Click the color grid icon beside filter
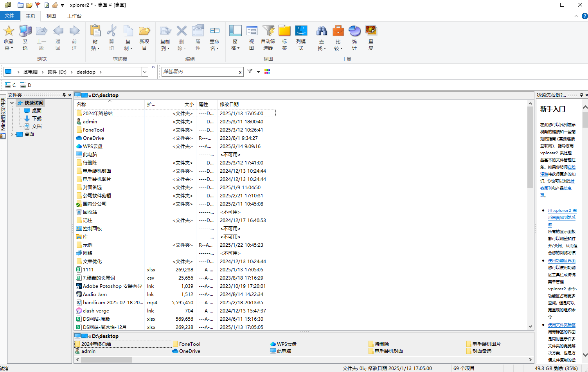The height and width of the screenshot is (372, 588). coord(267,72)
